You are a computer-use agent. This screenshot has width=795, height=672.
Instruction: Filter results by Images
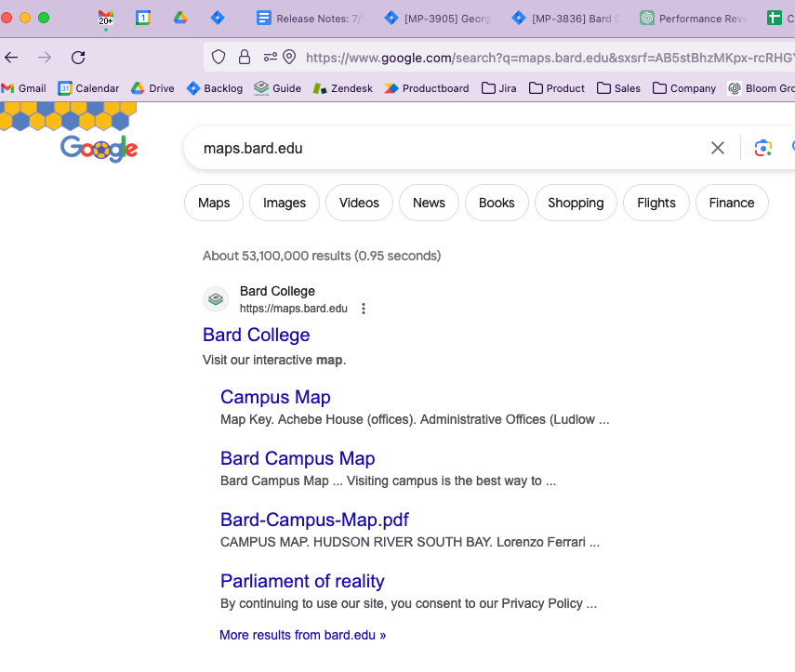(x=285, y=203)
